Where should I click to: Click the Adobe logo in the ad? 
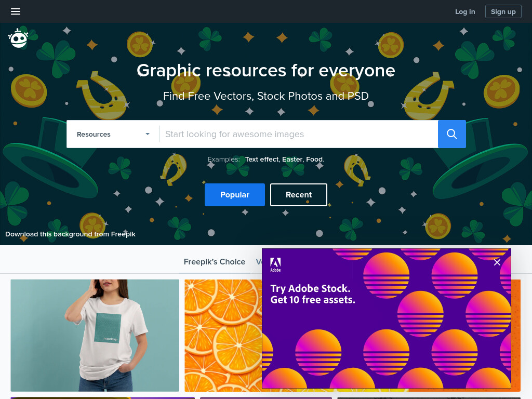pos(275,264)
